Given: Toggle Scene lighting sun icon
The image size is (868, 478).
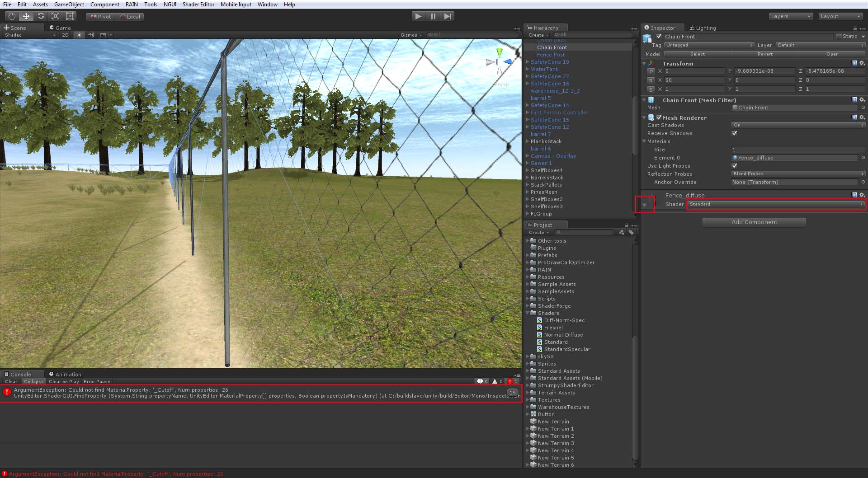Looking at the screenshot, I should point(79,35).
